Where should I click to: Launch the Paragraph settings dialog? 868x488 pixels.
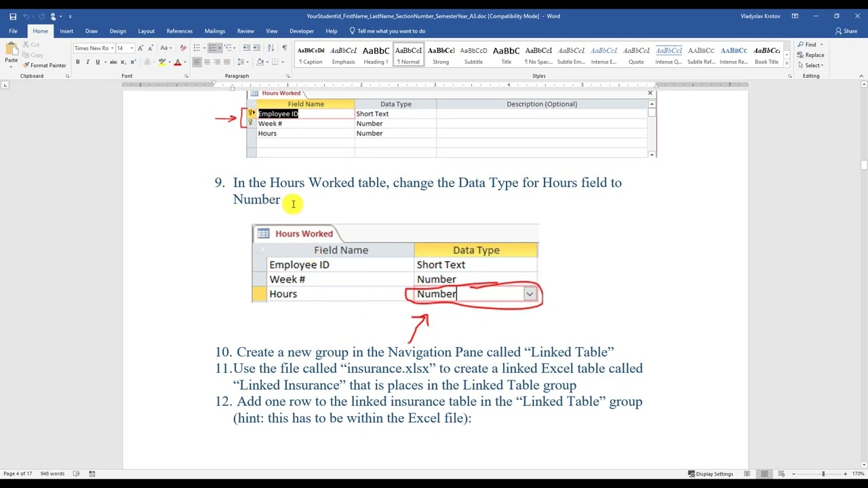(288, 76)
